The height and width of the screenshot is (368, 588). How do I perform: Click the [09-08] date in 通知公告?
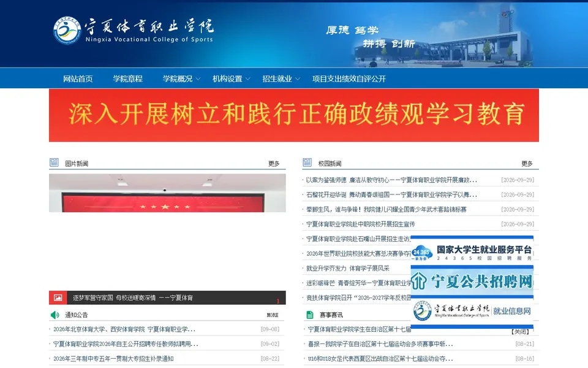point(270,329)
